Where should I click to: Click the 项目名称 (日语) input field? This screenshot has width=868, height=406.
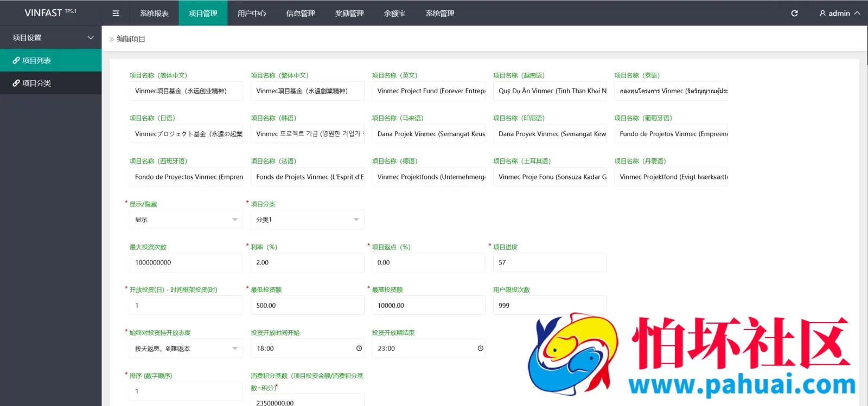point(186,134)
